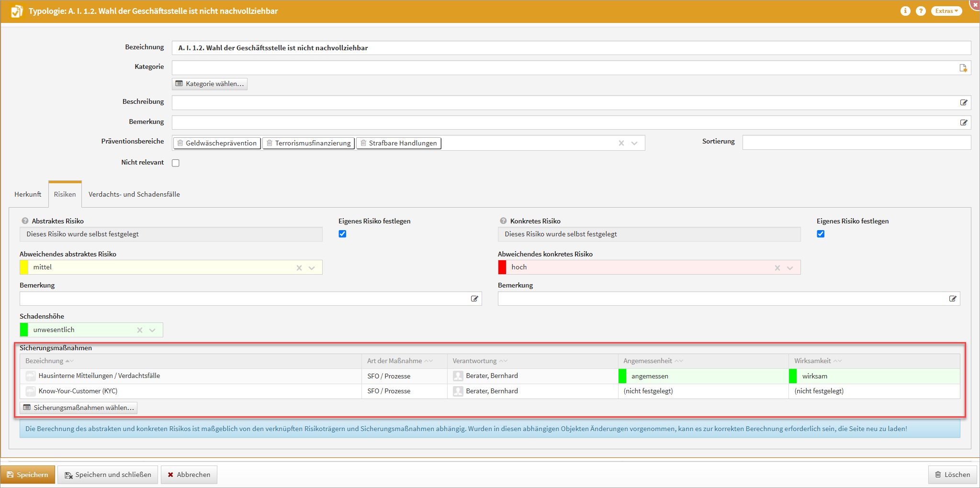The image size is (980, 488).
Task: Click Sicherungsmaßnahmen wählen button
Action: 79,408
